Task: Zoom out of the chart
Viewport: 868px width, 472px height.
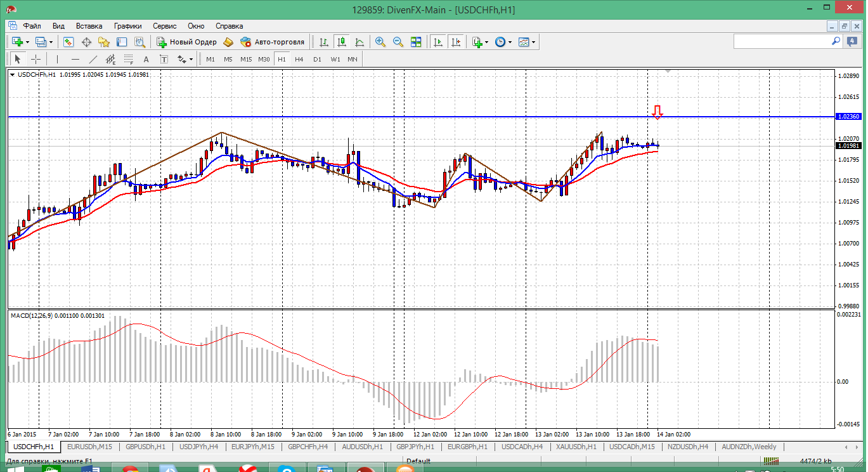Action: coord(398,42)
